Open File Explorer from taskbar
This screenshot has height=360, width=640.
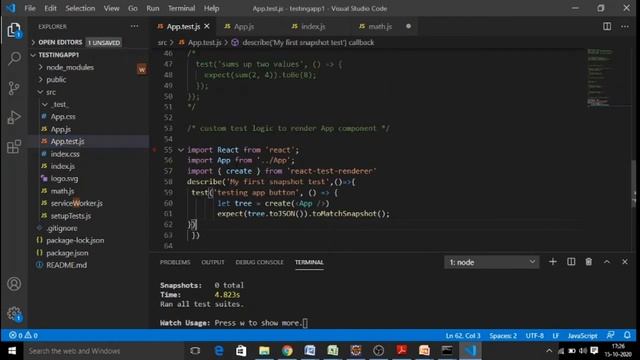coord(264,351)
